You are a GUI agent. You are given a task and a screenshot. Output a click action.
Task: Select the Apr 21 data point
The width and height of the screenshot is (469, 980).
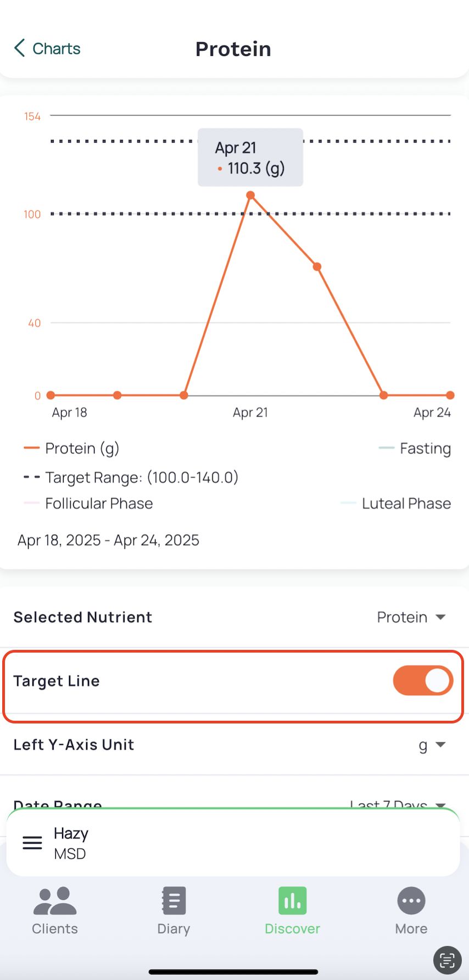(250, 196)
